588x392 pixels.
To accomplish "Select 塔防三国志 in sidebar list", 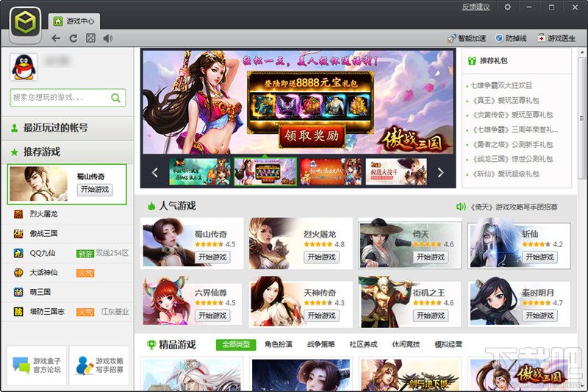I will tap(68, 312).
